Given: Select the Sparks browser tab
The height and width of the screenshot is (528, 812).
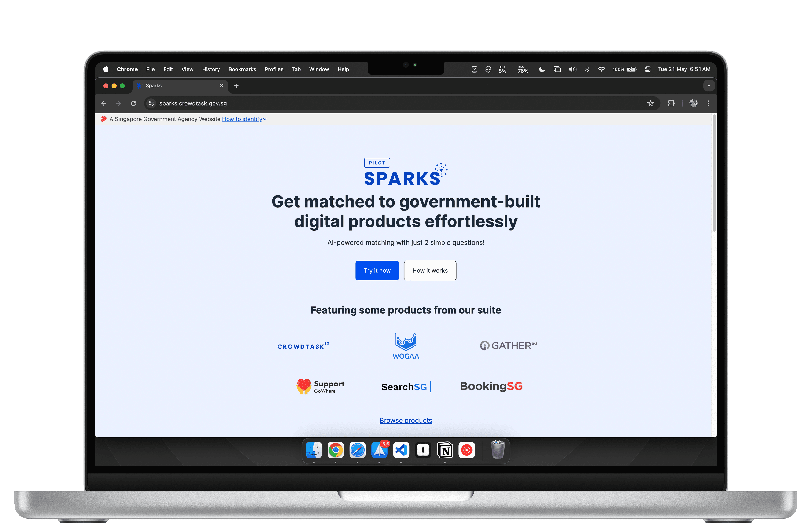Looking at the screenshot, I should pyautogui.click(x=180, y=86).
